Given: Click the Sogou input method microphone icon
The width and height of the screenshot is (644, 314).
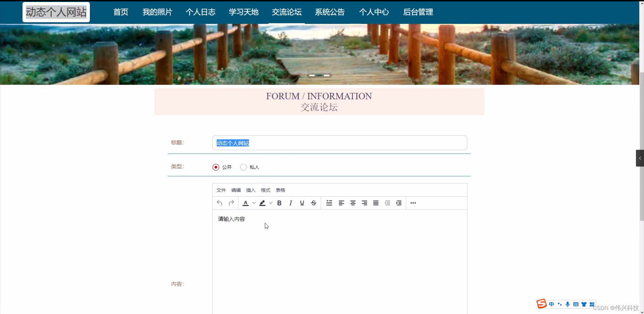Looking at the screenshot, I should click(567, 304).
